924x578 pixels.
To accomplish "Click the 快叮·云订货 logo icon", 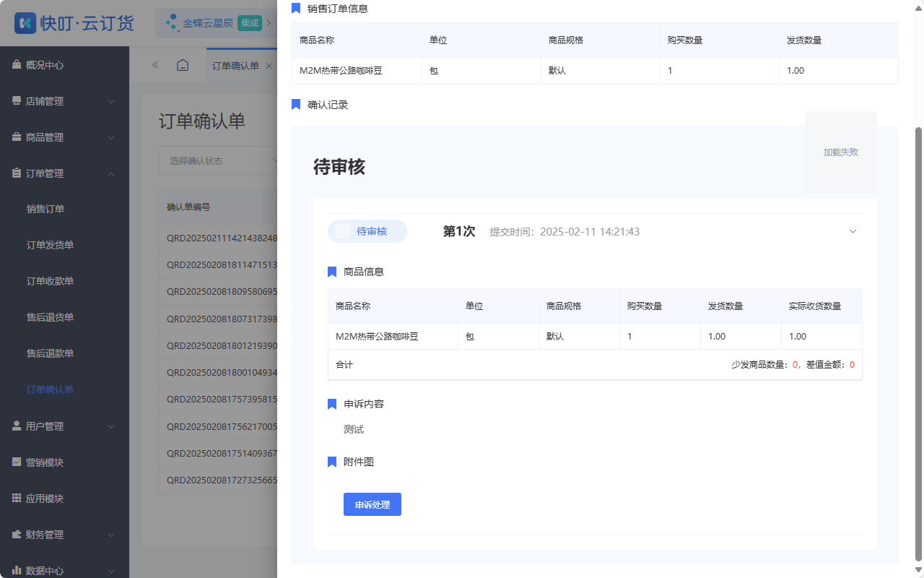I will tap(25, 23).
